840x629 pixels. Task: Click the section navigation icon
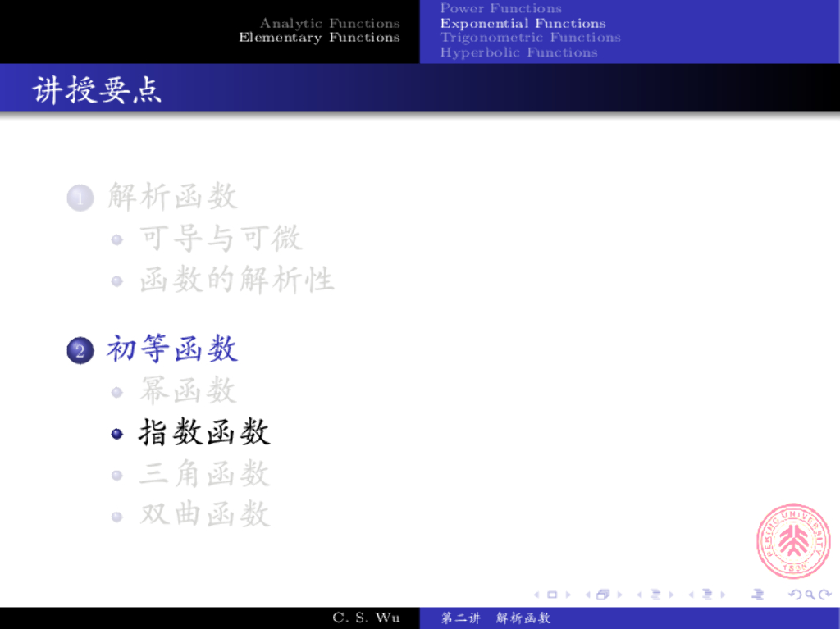pos(707,595)
